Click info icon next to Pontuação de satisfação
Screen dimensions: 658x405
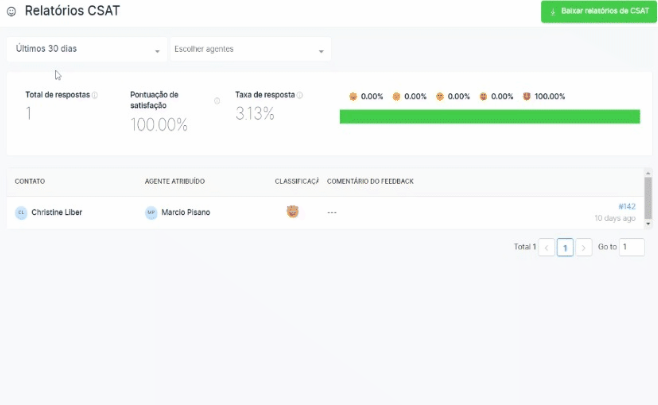217,101
